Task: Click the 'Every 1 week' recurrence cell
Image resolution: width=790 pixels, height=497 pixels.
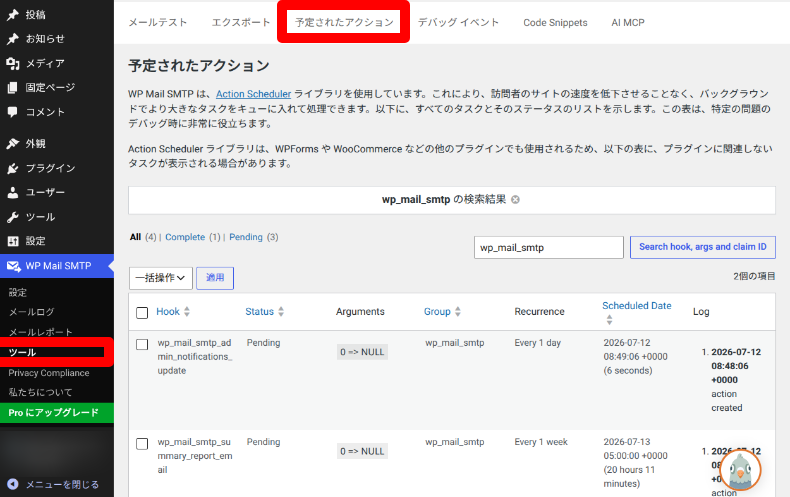Action: coord(541,442)
